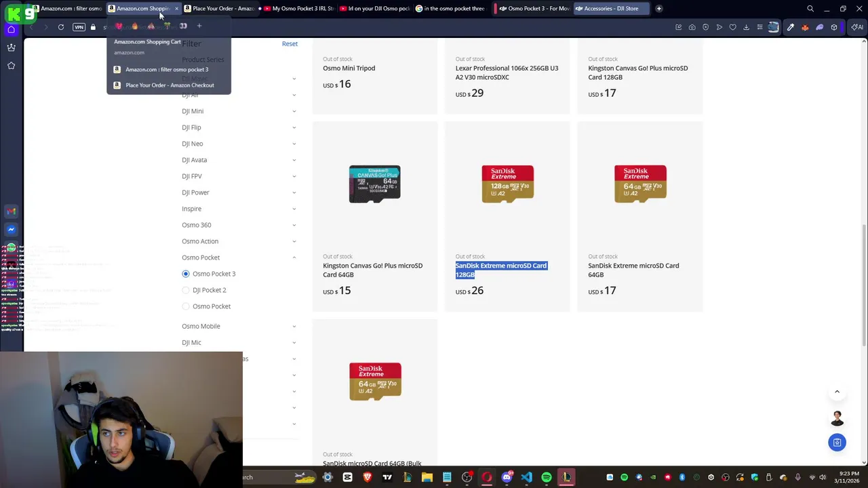Open the tab search magnifier icon
The image size is (868, 488).
[810, 9]
